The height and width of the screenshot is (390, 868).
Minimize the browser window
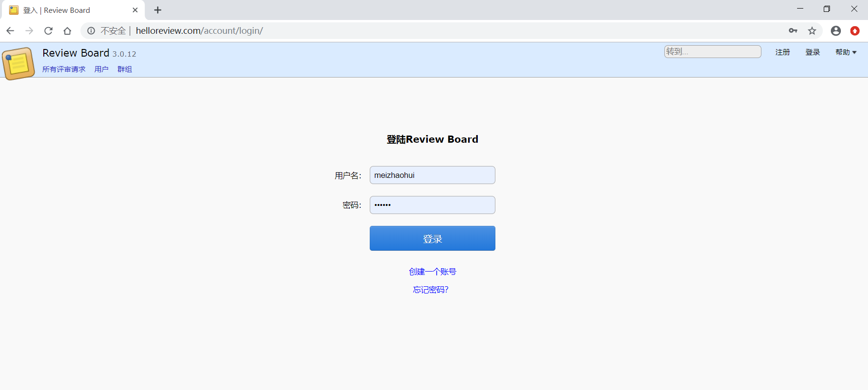point(800,9)
